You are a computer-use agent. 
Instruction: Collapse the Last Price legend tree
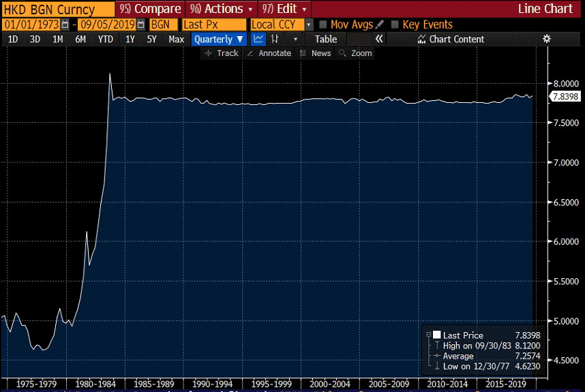(428, 335)
